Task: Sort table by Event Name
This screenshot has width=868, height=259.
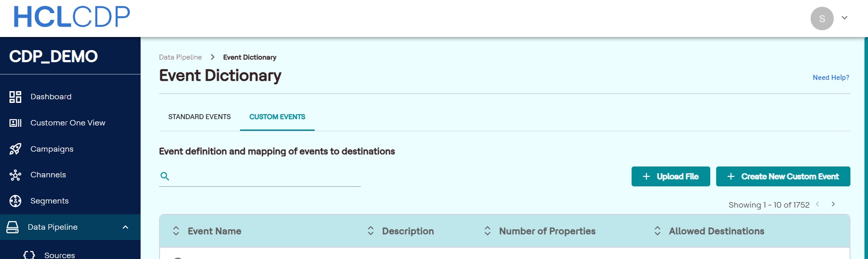Action: pyautogui.click(x=176, y=231)
